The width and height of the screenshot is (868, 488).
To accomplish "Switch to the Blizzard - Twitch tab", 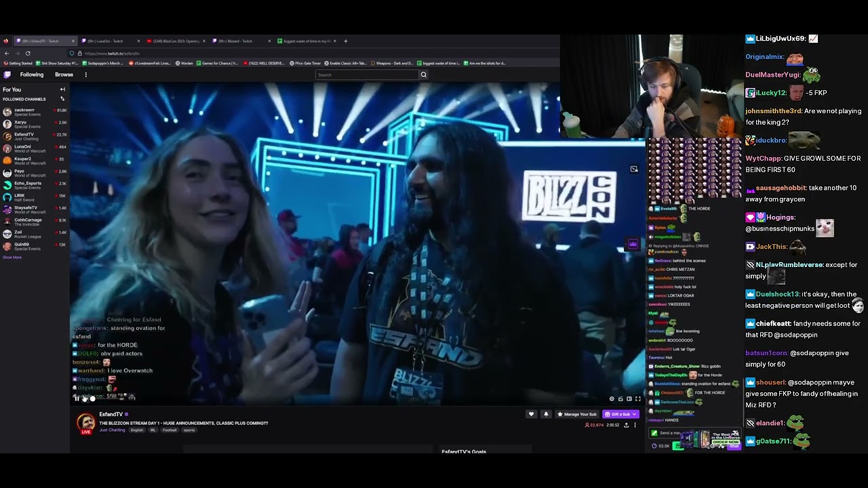I will 240,41.
